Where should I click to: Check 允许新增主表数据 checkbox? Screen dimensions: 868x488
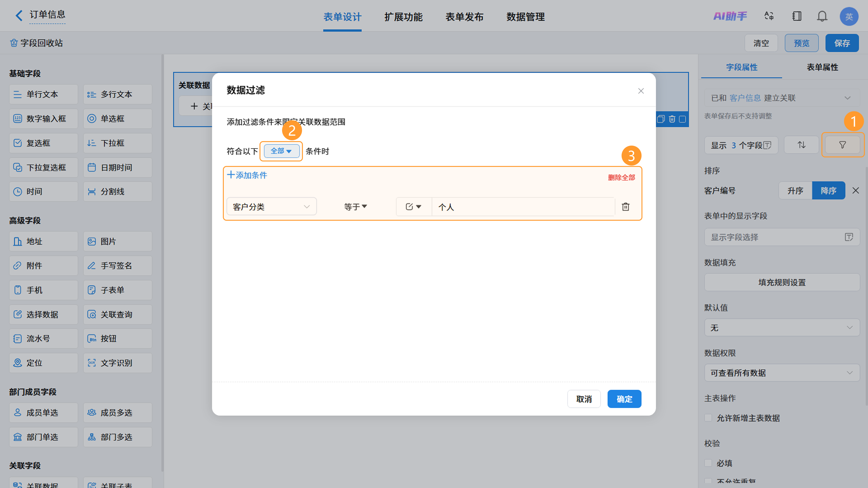pyautogui.click(x=708, y=418)
